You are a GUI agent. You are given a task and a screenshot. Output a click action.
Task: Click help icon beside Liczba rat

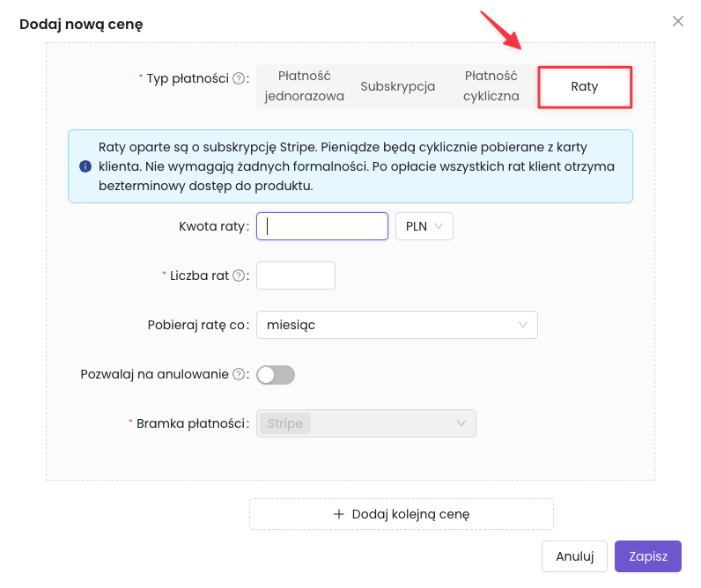pos(238,276)
